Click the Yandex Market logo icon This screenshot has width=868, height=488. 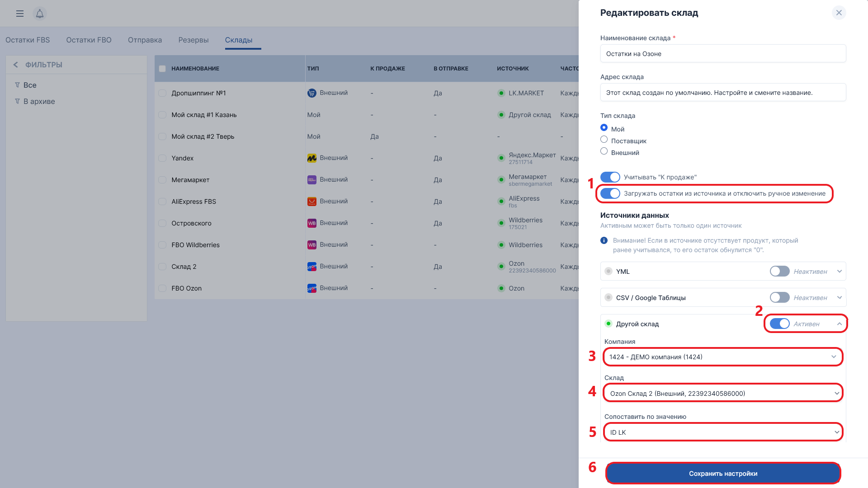pyautogui.click(x=312, y=158)
